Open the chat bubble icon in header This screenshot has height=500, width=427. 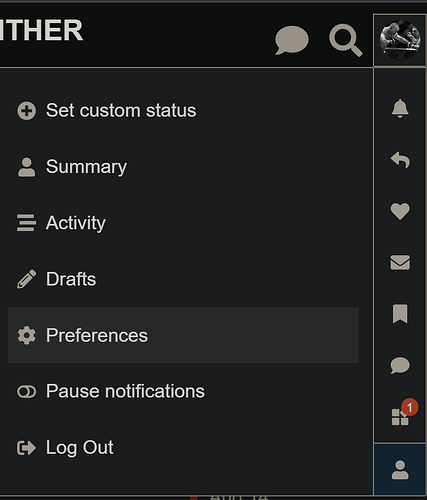coord(292,40)
